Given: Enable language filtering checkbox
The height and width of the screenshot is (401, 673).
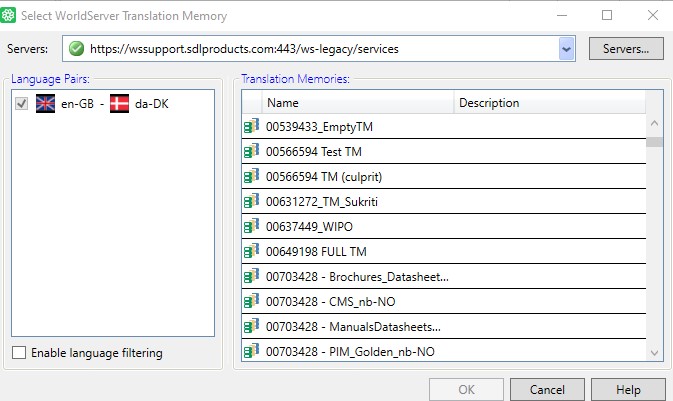Looking at the screenshot, I should pyautogui.click(x=20, y=353).
